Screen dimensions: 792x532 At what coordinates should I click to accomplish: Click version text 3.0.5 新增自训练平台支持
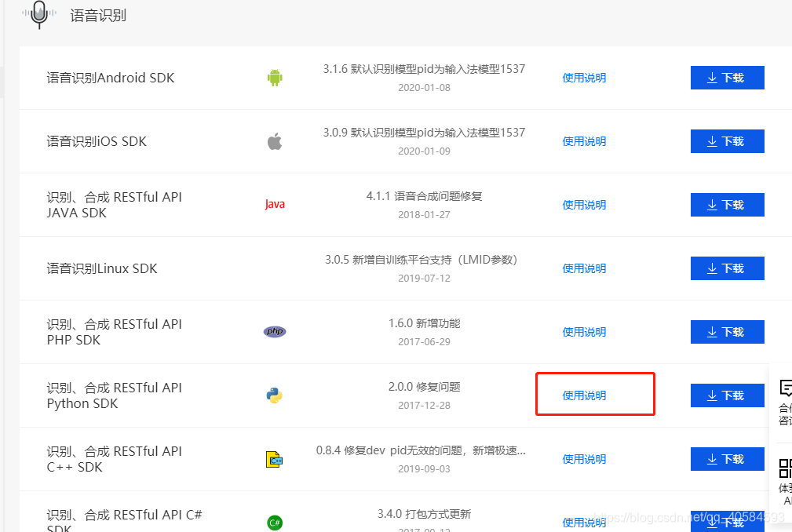point(422,260)
